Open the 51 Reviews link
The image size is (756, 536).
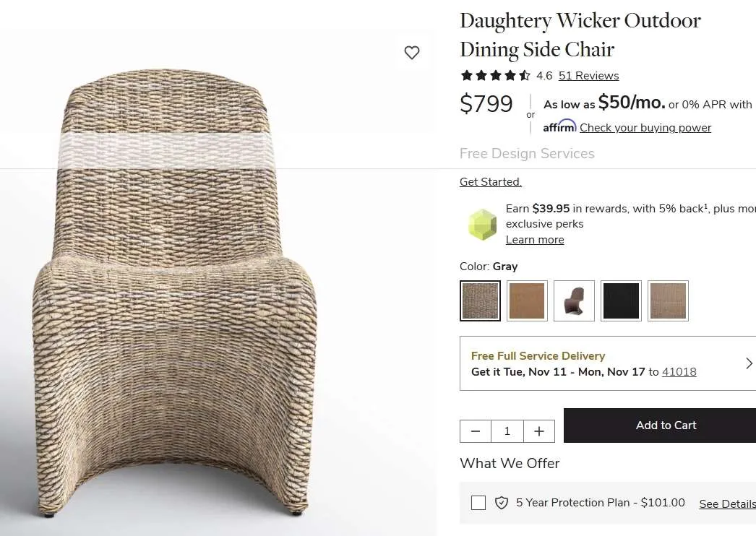[588, 76]
